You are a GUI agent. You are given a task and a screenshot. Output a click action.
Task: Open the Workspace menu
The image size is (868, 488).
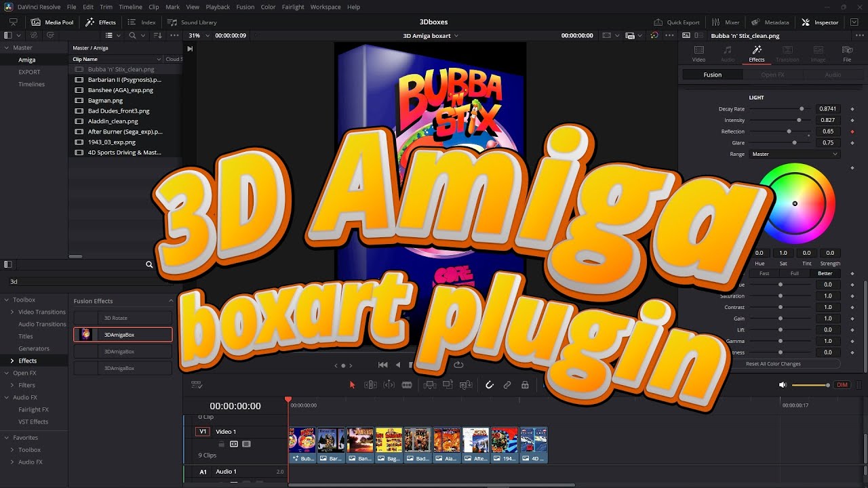tap(325, 7)
